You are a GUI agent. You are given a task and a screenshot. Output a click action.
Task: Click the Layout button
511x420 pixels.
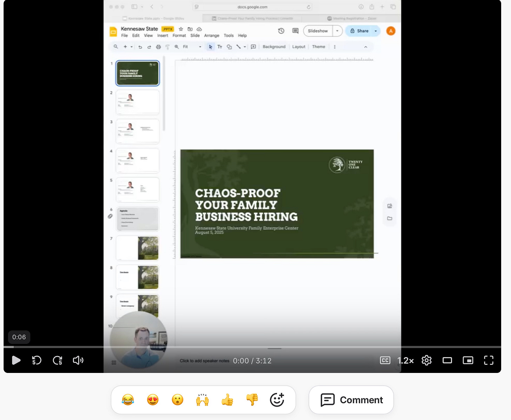[299, 47]
